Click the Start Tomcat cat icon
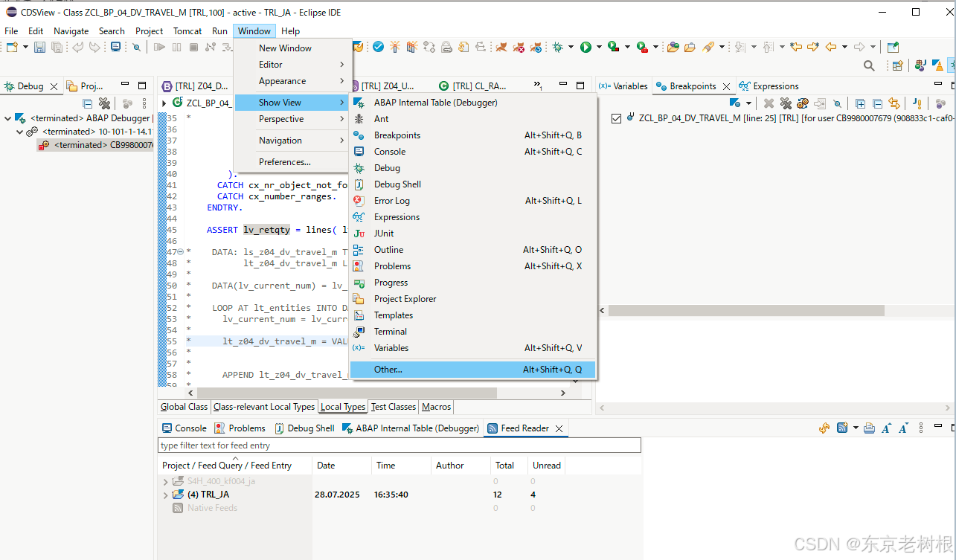The image size is (956, 560). (x=501, y=47)
